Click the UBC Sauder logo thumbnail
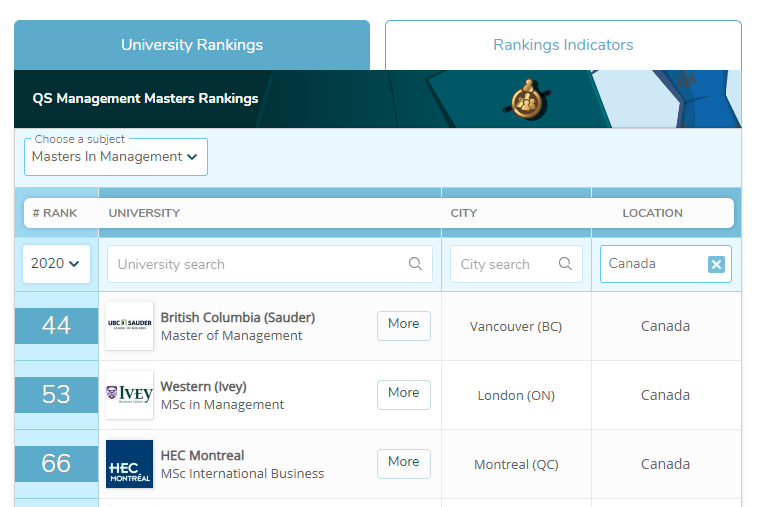The height and width of the screenshot is (507, 760). [129, 326]
